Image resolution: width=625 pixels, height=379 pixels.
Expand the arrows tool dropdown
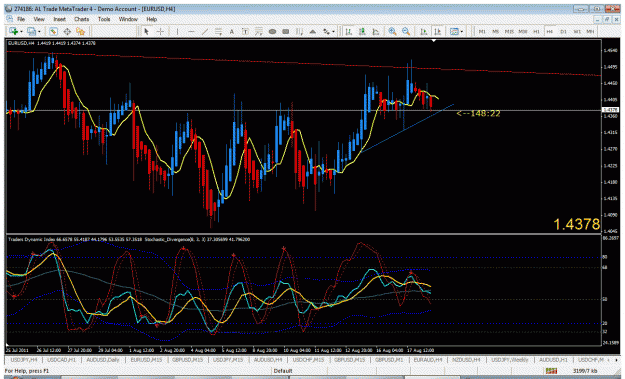pos(333,31)
